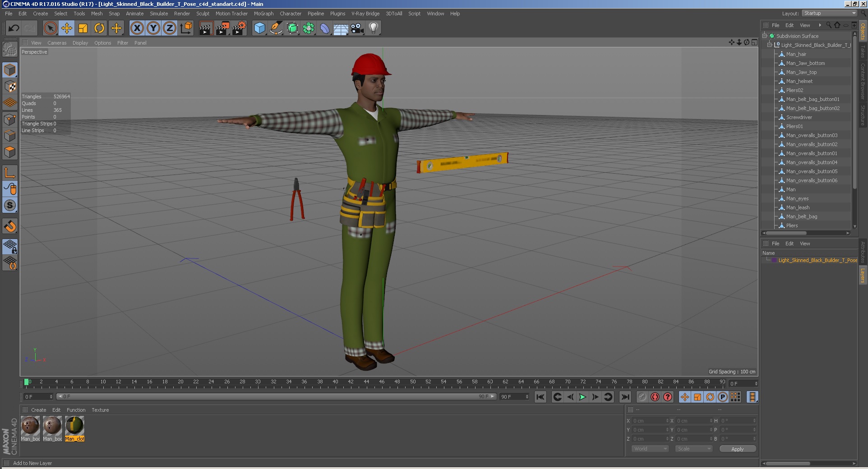
Task: Go to start of animation
Action: [540, 397]
